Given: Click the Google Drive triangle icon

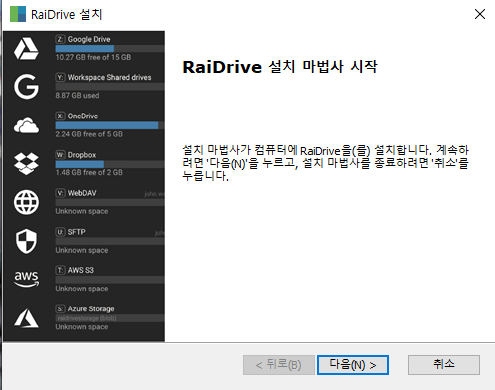Looking at the screenshot, I should [x=26, y=49].
